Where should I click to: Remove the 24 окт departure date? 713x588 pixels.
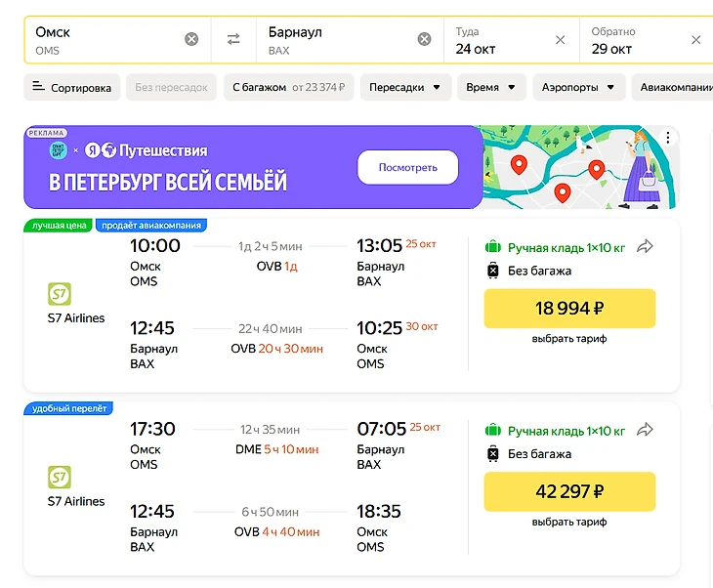tap(560, 40)
